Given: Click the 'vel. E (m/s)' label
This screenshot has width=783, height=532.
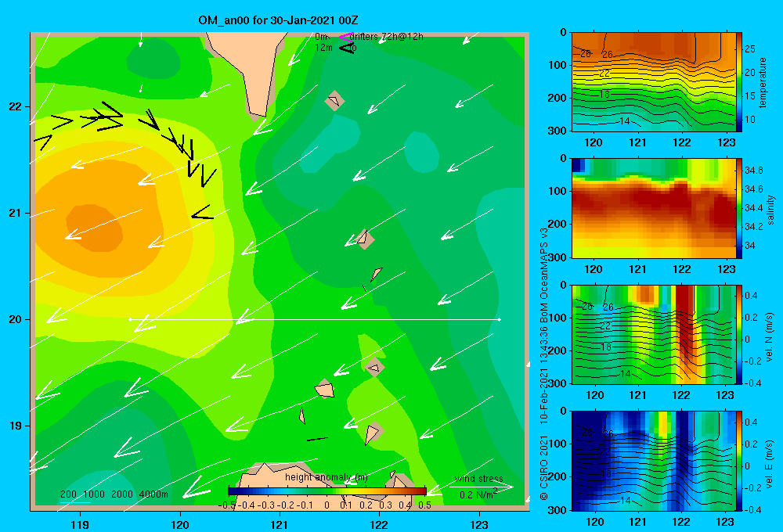Looking at the screenshot, I should 770,463.
